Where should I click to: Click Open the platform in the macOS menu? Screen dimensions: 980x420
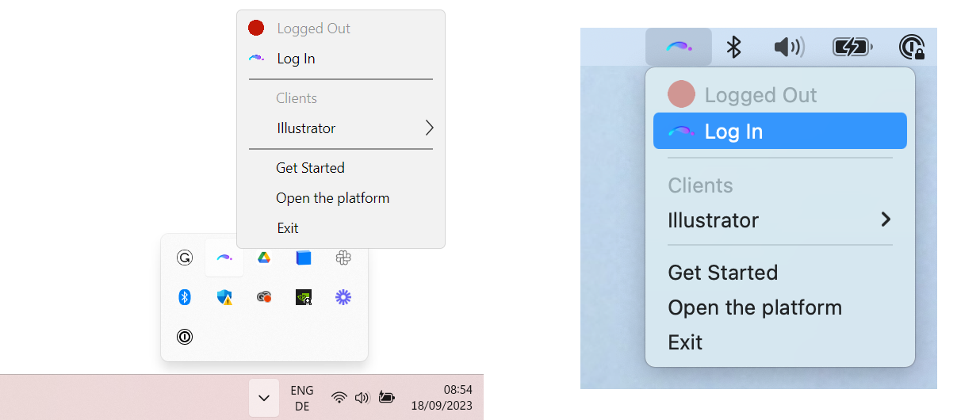pyautogui.click(x=755, y=307)
